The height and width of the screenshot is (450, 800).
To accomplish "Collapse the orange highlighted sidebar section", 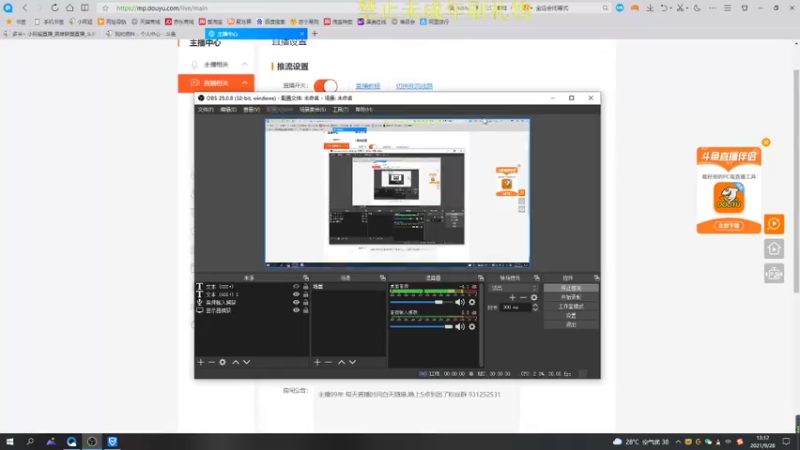I will pyautogui.click(x=245, y=83).
